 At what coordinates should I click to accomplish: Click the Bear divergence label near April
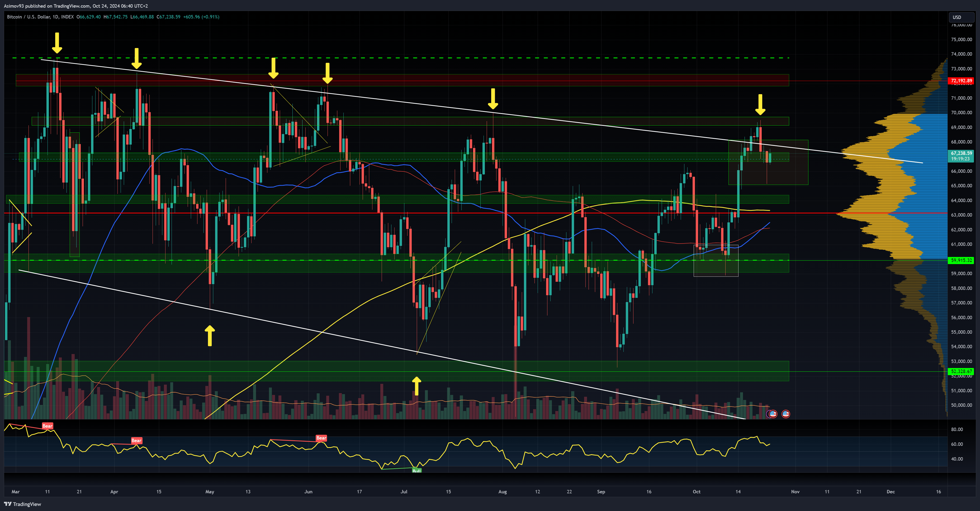(x=136, y=441)
